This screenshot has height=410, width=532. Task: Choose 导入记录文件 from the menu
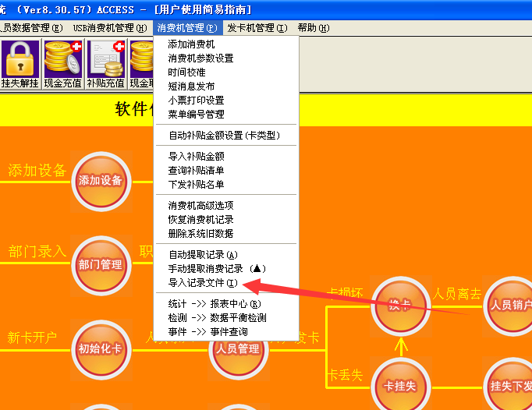[x=203, y=283]
